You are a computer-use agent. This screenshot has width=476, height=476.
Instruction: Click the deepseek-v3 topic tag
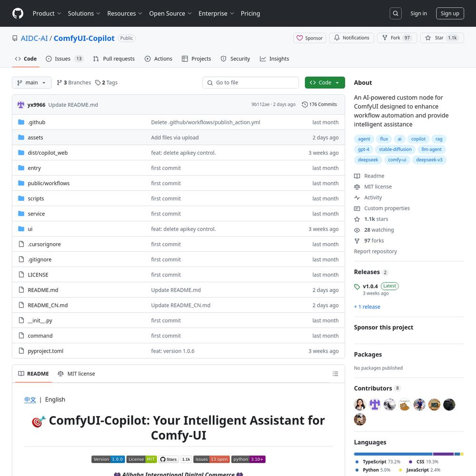point(429,159)
